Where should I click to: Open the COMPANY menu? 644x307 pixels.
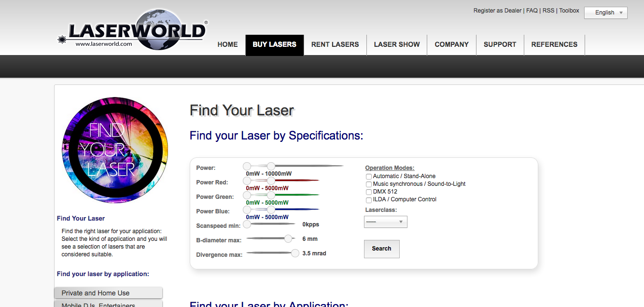(x=451, y=44)
